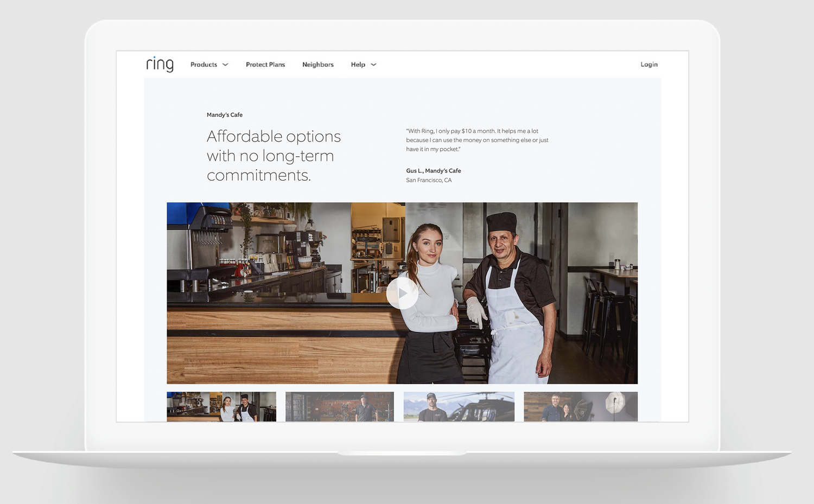Click the "With Ring, I only pay" quote
Image resolution: width=814 pixels, height=504 pixels.
(x=477, y=140)
